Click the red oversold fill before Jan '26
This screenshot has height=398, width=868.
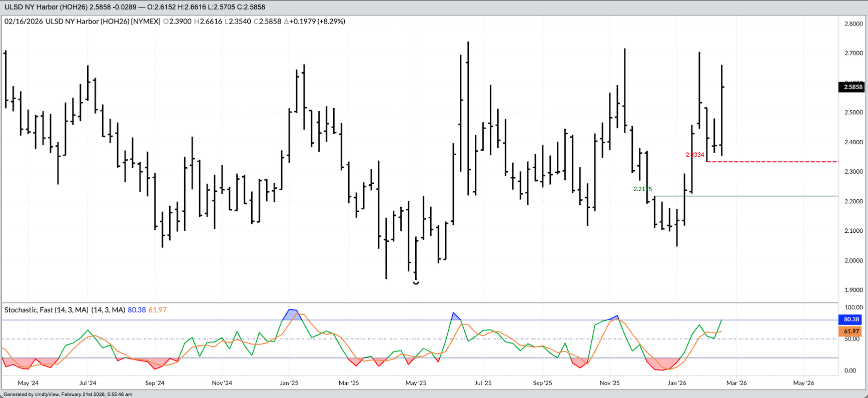(x=663, y=363)
